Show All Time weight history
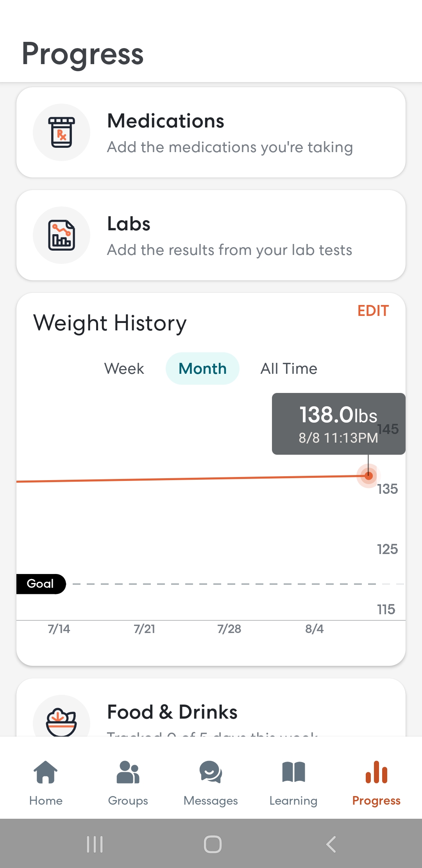This screenshot has width=422, height=868. (x=289, y=369)
